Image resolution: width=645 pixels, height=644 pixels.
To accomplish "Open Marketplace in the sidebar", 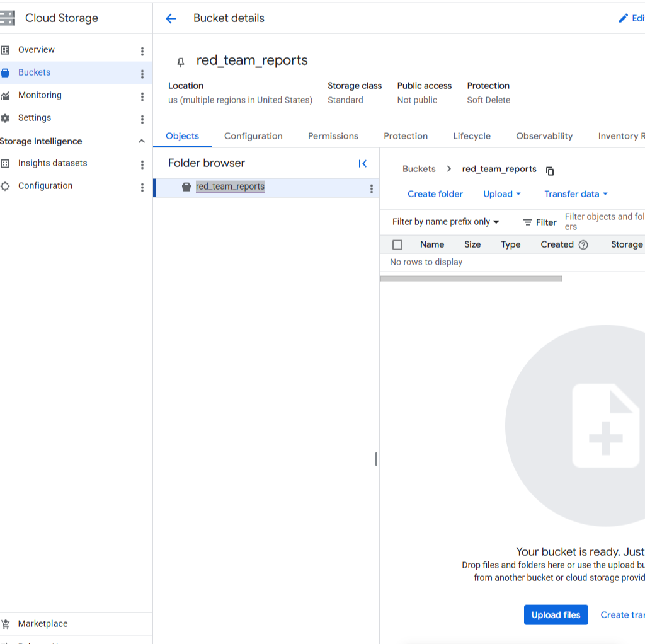I will click(43, 623).
